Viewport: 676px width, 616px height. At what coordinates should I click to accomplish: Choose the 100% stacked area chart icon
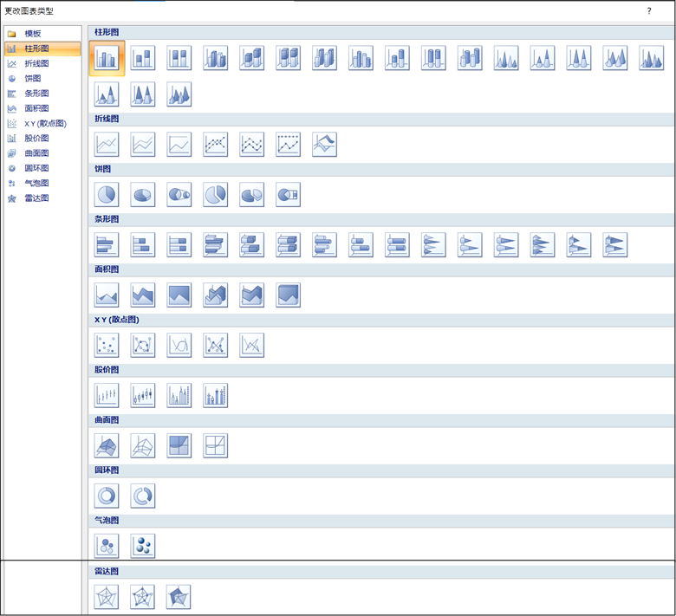(x=179, y=295)
